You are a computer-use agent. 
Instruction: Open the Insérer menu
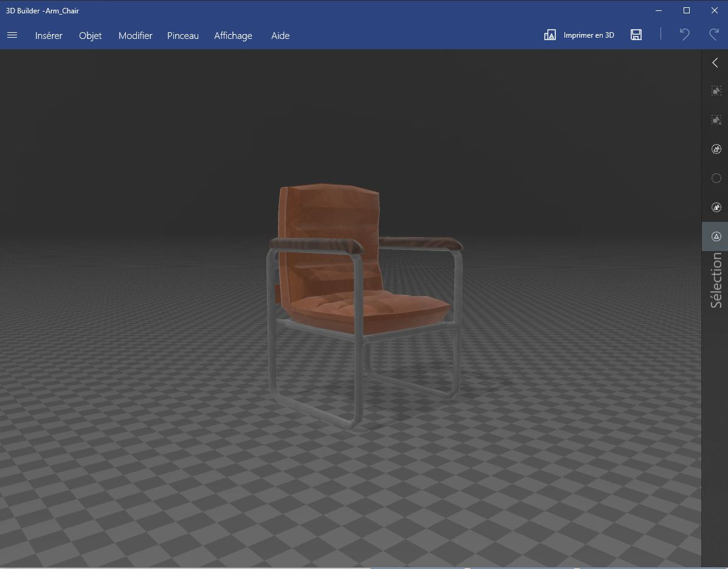(x=49, y=36)
